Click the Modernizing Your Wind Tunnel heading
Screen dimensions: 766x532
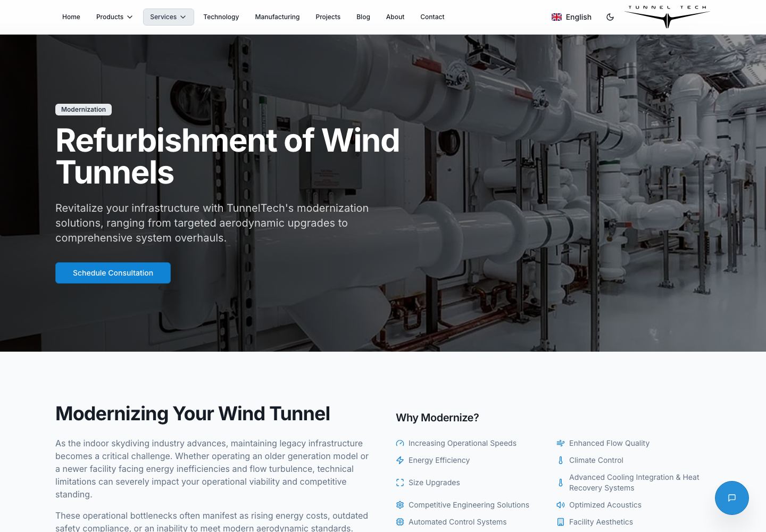click(193, 413)
